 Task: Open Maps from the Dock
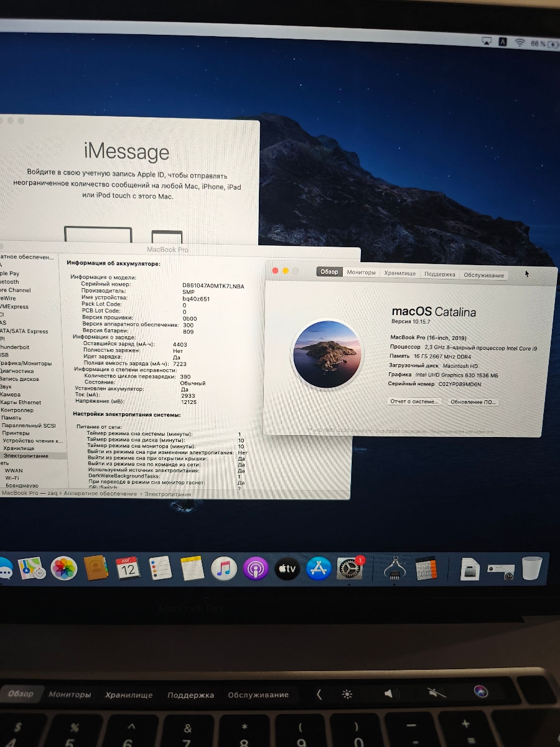[x=32, y=568]
